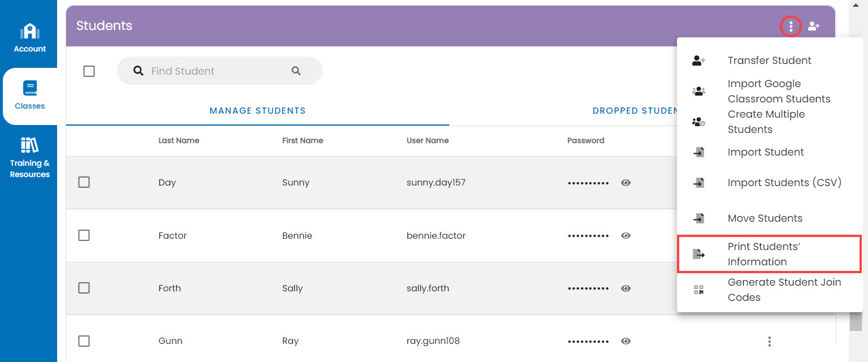
Task: Click the Add Student person-plus icon
Action: click(x=814, y=26)
